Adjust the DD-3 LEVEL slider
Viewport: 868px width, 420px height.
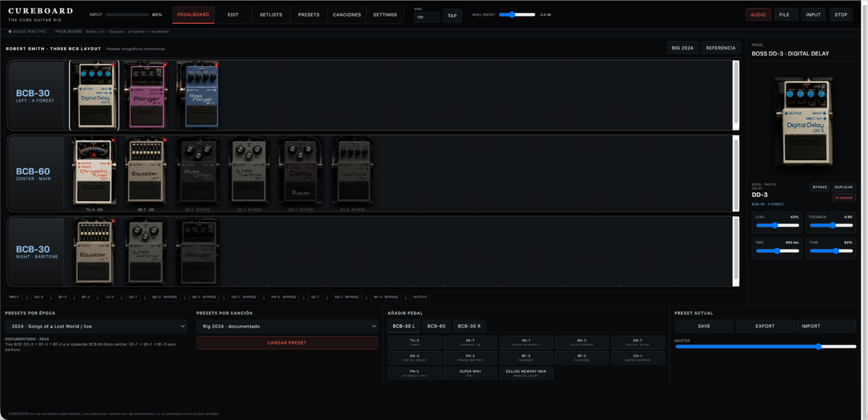(x=777, y=225)
